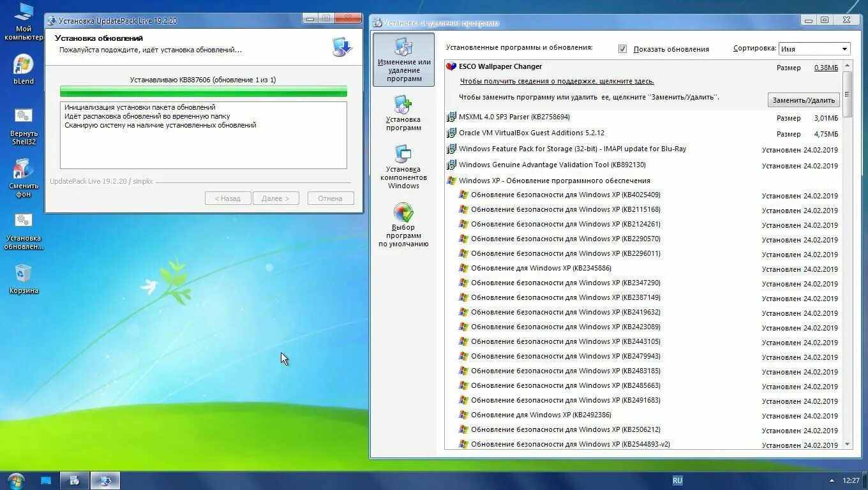The width and height of the screenshot is (868, 490).
Task: Click Windows Genuine Advantage Validation Tool icon
Action: (451, 165)
